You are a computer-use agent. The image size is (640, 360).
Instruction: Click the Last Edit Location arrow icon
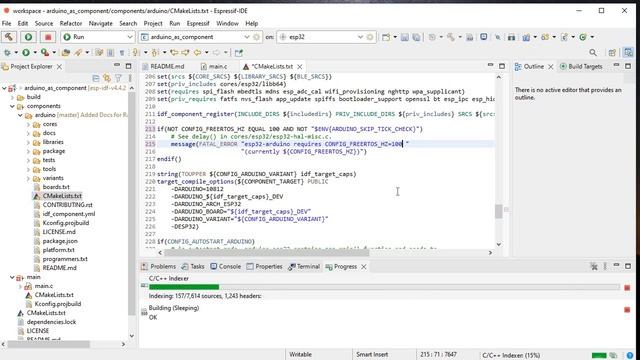pyautogui.click(x=174, y=53)
